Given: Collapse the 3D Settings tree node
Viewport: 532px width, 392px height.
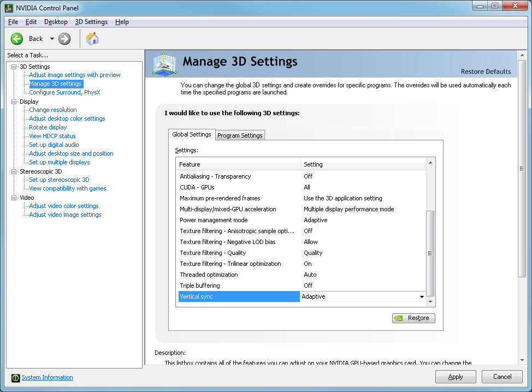Looking at the screenshot, I should coord(14,67).
